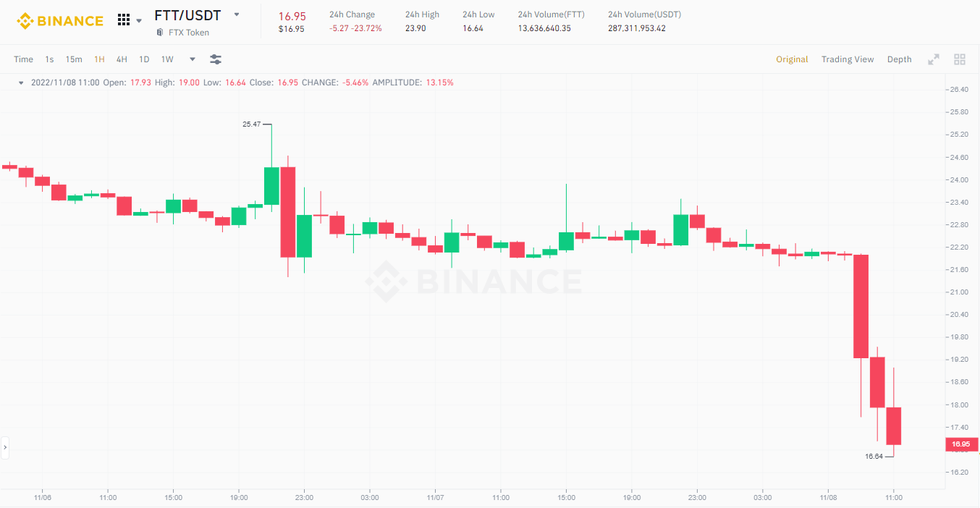Select the 1D interval
Viewport: 980px width, 508px height.
click(x=144, y=59)
